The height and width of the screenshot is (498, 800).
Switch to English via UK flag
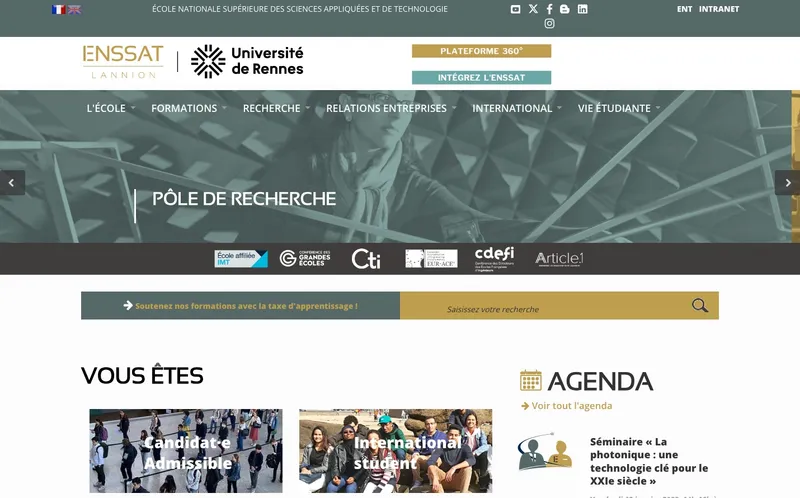[74, 9]
